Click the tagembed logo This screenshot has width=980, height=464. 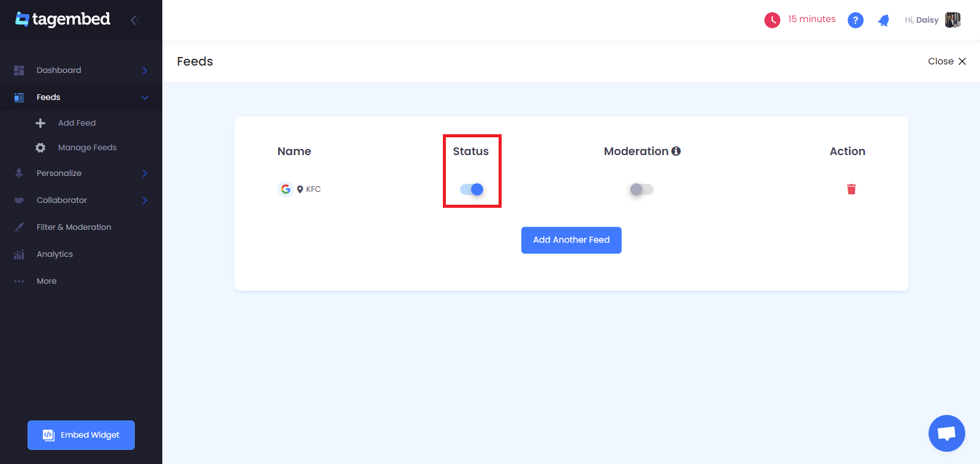pyautogui.click(x=63, y=20)
